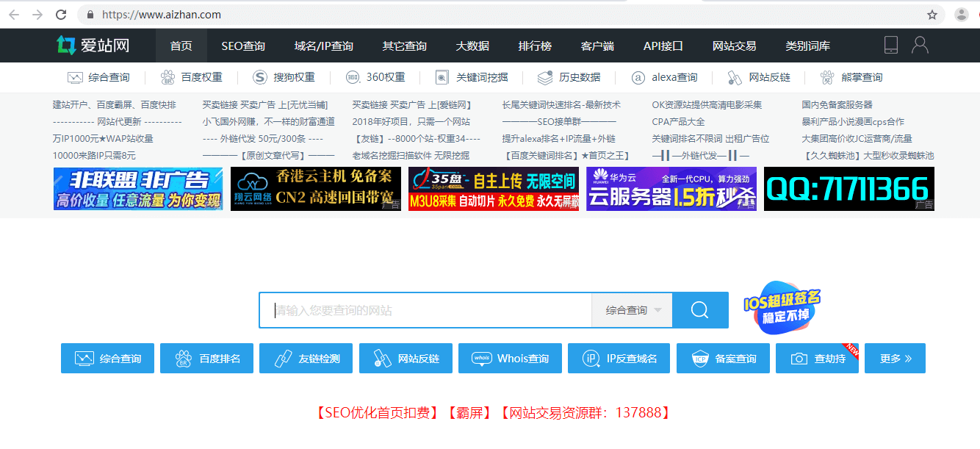Reload the page with refresh icon
This screenshot has height=449, width=980.
62,15
